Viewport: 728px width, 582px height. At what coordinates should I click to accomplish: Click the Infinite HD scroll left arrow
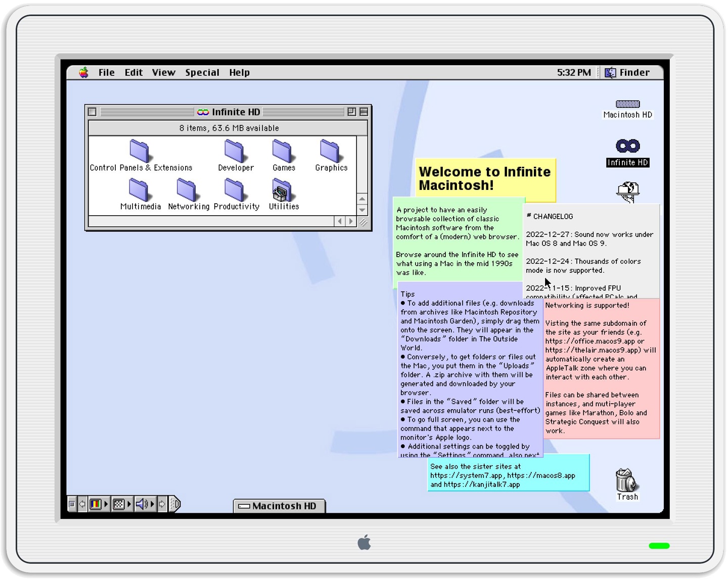340,221
